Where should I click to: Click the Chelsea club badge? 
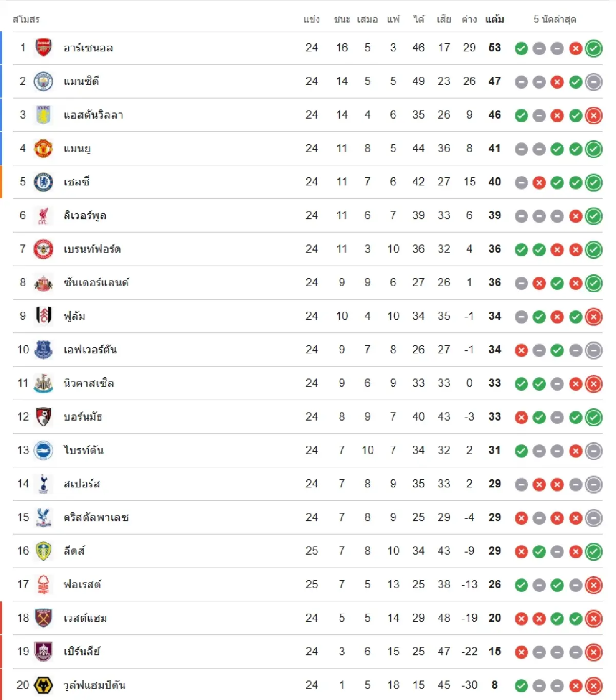(x=43, y=182)
